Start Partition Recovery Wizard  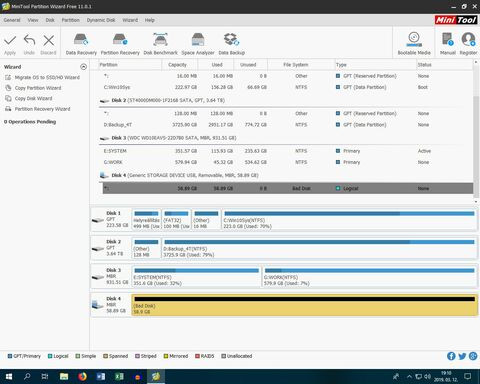[38, 109]
